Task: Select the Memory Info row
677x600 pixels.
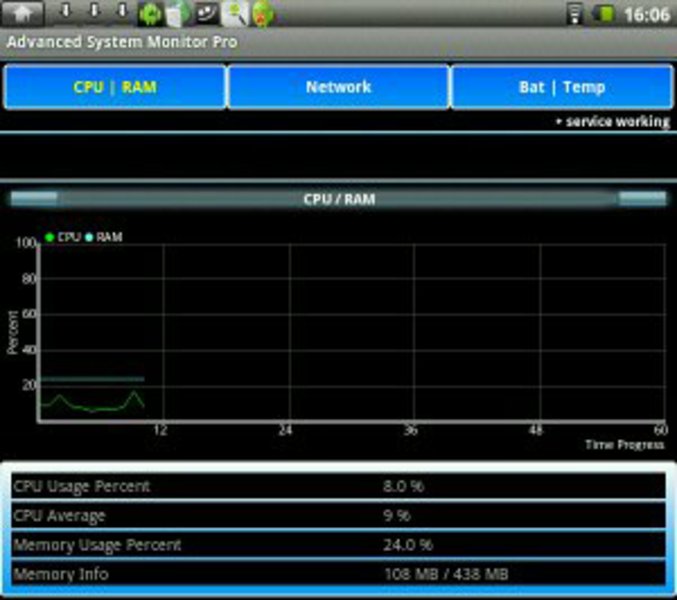Action: [x=338, y=574]
